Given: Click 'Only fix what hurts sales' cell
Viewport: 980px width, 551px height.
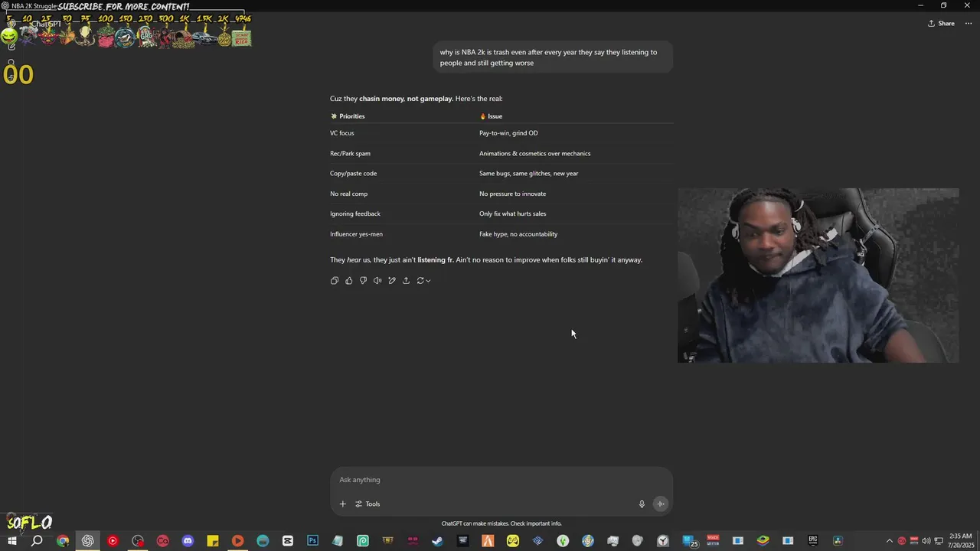Looking at the screenshot, I should click(x=512, y=214).
